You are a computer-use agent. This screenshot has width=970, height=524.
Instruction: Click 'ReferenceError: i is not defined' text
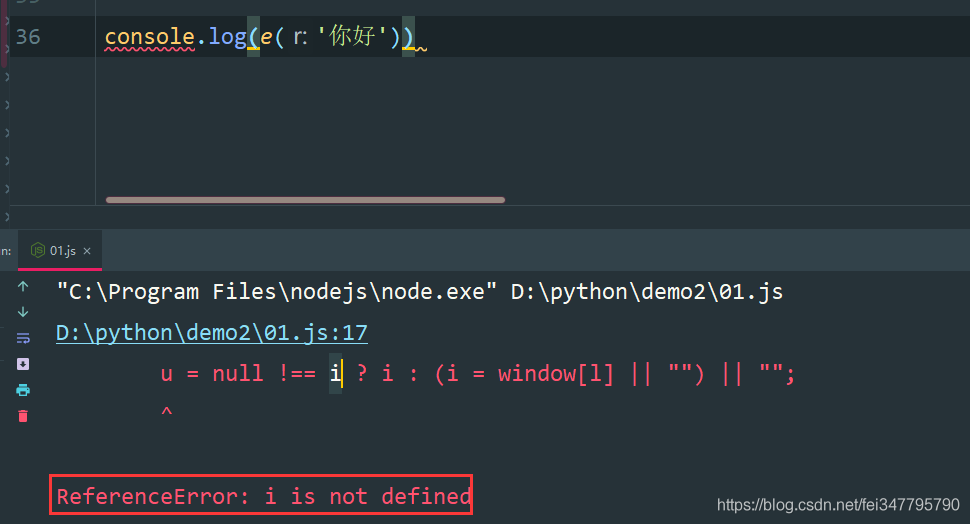(x=264, y=496)
